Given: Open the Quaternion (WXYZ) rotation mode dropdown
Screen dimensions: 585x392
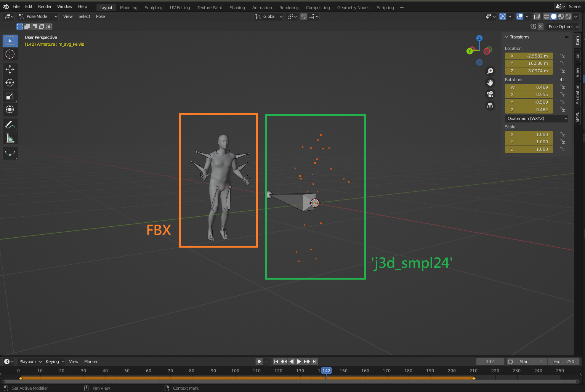Looking at the screenshot, I should pyautogui.click(x=537, y=118).
